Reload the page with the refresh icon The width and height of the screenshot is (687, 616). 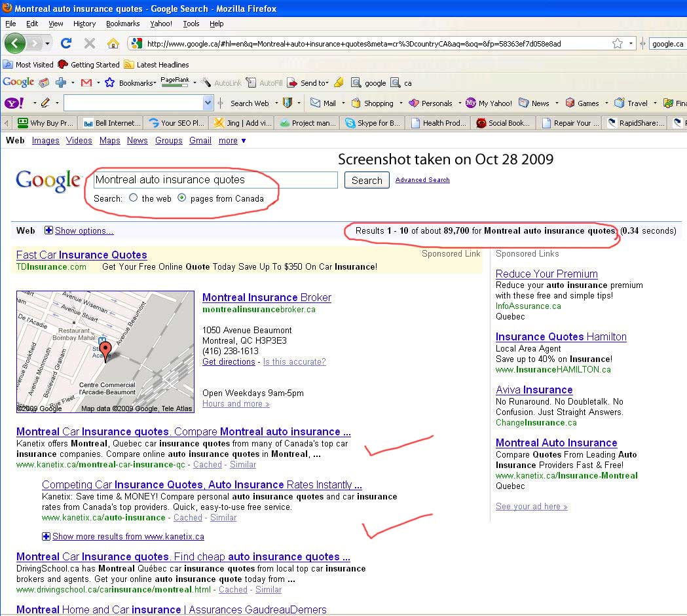click(65, 44)
